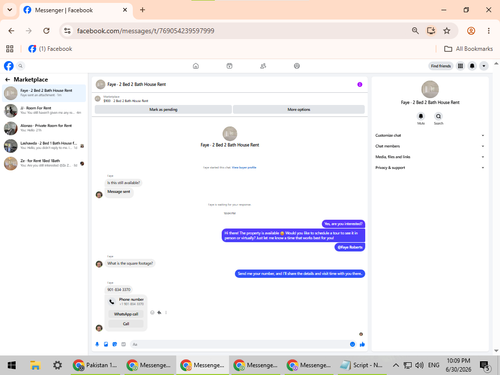Click the Find friends button
The height and width of the screenshot is (375, 500).
tap(441, 66)
